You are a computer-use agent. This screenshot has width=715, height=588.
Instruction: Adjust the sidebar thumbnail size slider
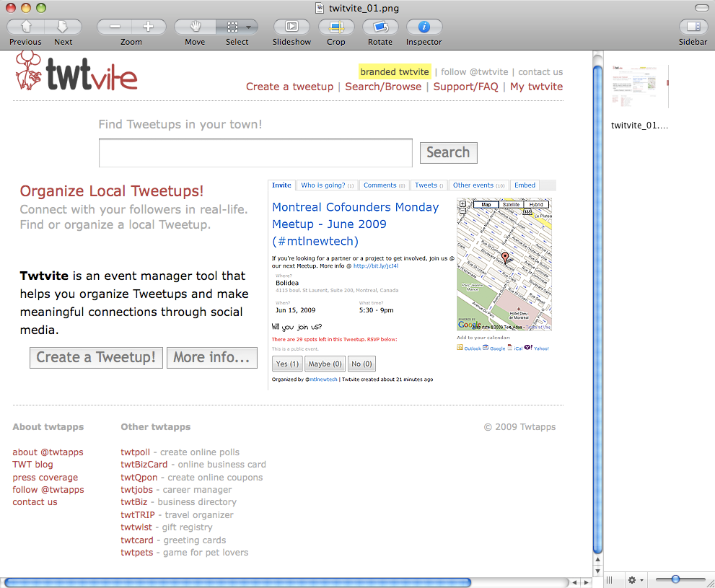pyautogui.click(x=676, y=579)
